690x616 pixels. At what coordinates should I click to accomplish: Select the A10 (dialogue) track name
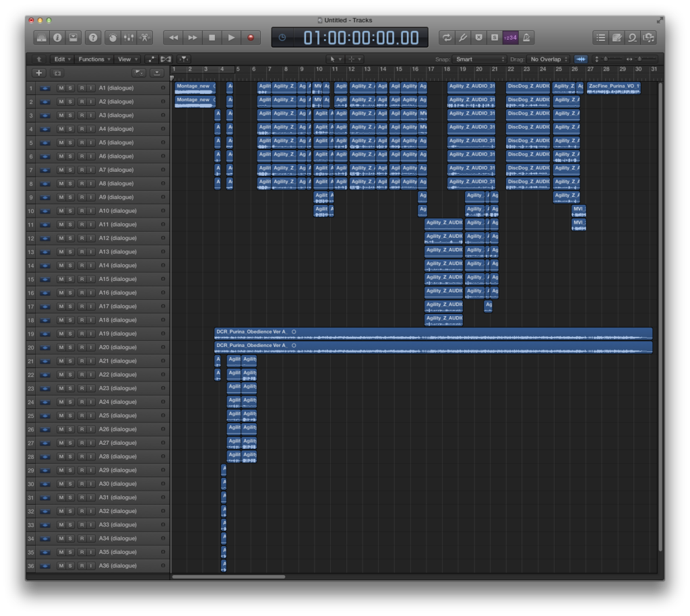coord(117,211)
